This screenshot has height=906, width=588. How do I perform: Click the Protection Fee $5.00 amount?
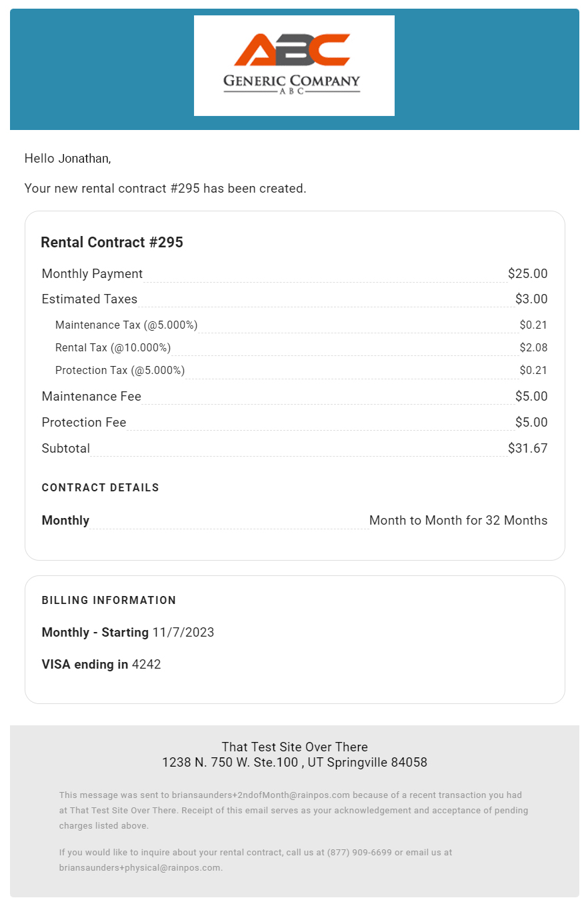point(531,422)
